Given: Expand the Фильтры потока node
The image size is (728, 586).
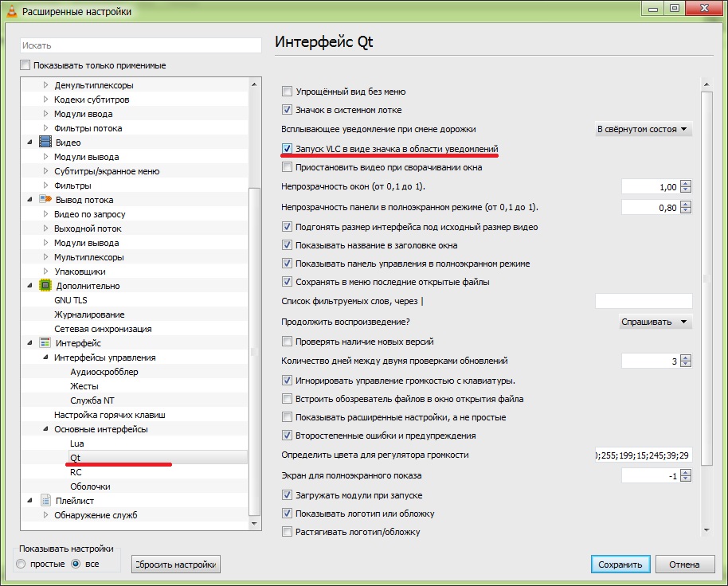Looking at the screenshot, I should click(x=45, y=128).
